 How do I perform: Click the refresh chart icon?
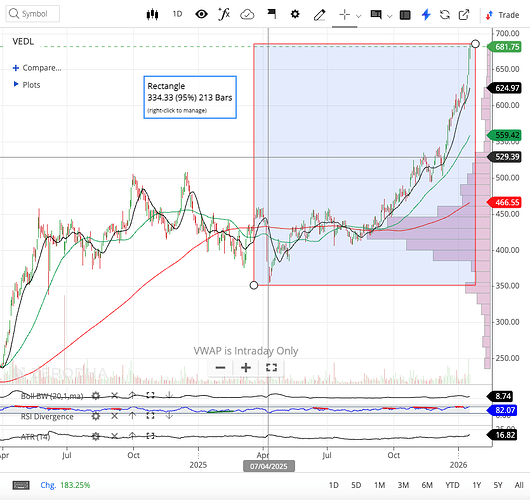(445, 15)
